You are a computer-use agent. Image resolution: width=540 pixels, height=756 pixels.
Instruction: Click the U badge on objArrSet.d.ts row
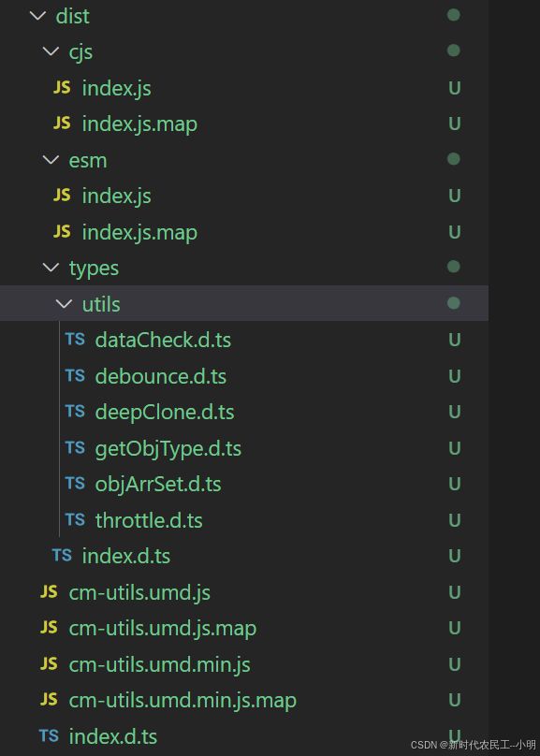pyautogui.click(x=455, y=484)
